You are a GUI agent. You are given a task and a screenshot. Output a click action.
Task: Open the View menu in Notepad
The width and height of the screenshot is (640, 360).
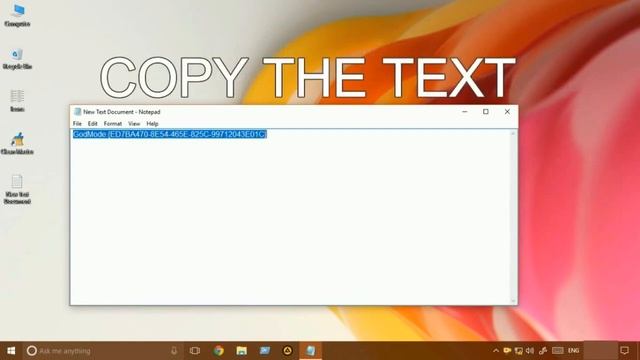[134, 124]
